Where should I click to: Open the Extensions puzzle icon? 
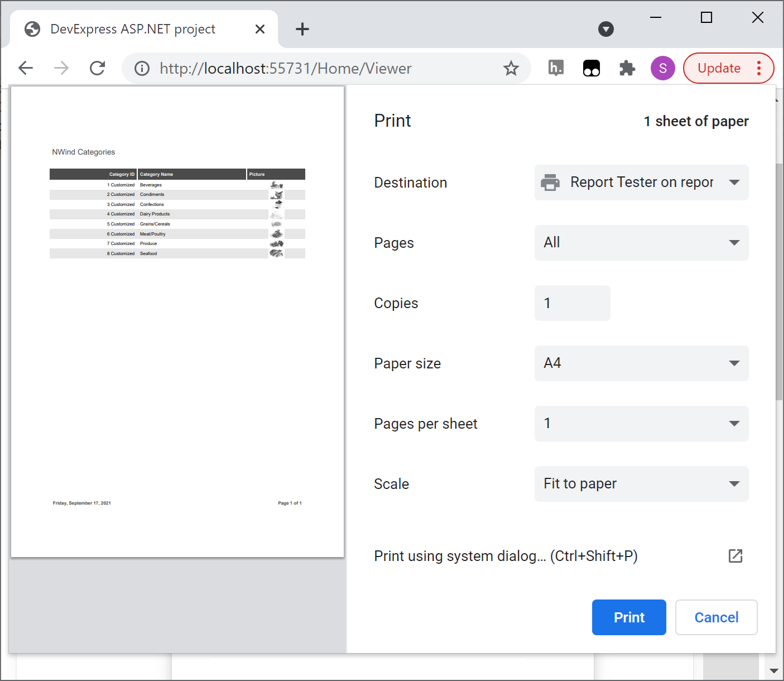click(627, 68)
